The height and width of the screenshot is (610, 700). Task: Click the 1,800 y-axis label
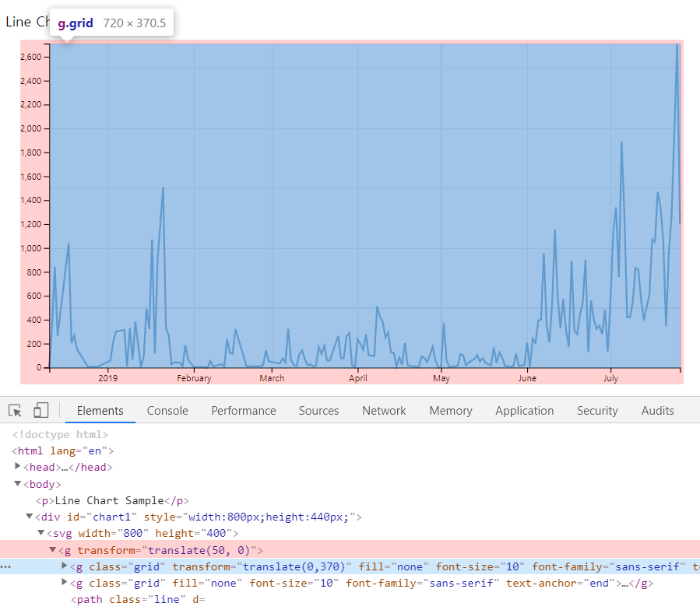[x=31, y=152]
